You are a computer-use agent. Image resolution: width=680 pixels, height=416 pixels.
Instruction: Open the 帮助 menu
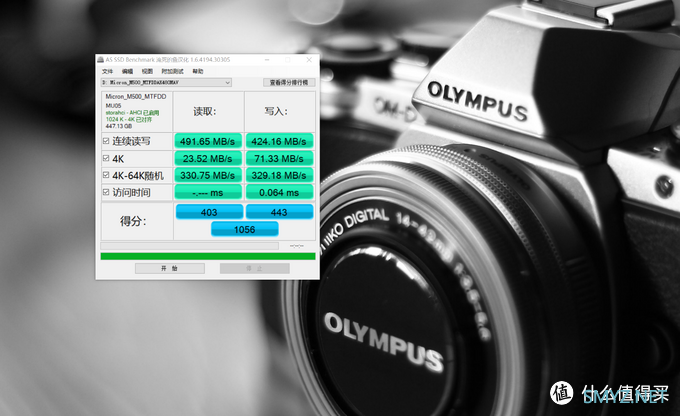point(198,72)
